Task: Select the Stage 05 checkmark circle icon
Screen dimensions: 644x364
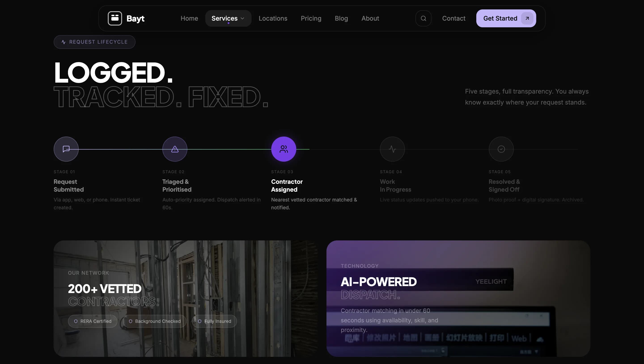Action: (x=501, y=149)
